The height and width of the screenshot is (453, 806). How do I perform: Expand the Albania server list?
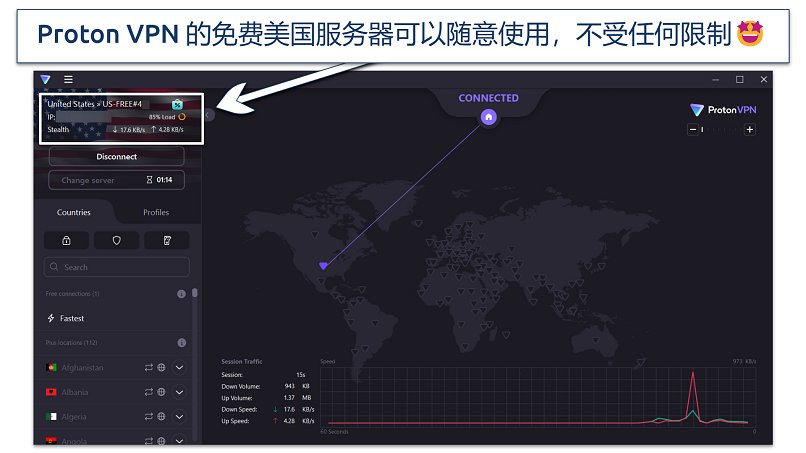180,392
